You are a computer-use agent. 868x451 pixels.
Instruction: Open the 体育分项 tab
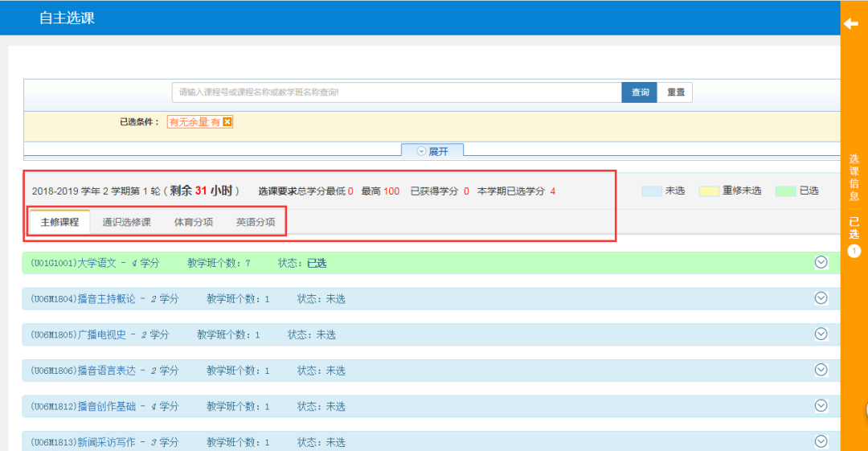(x=193, y=222)
